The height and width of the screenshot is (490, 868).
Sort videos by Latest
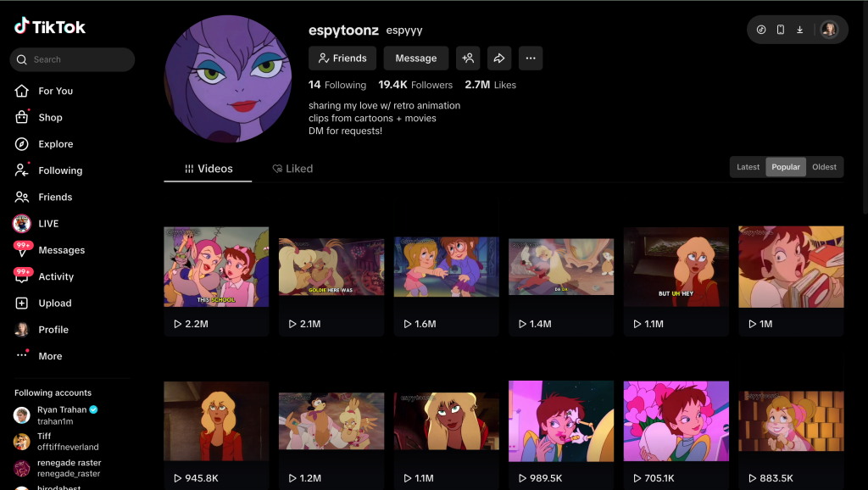point(748,167)
